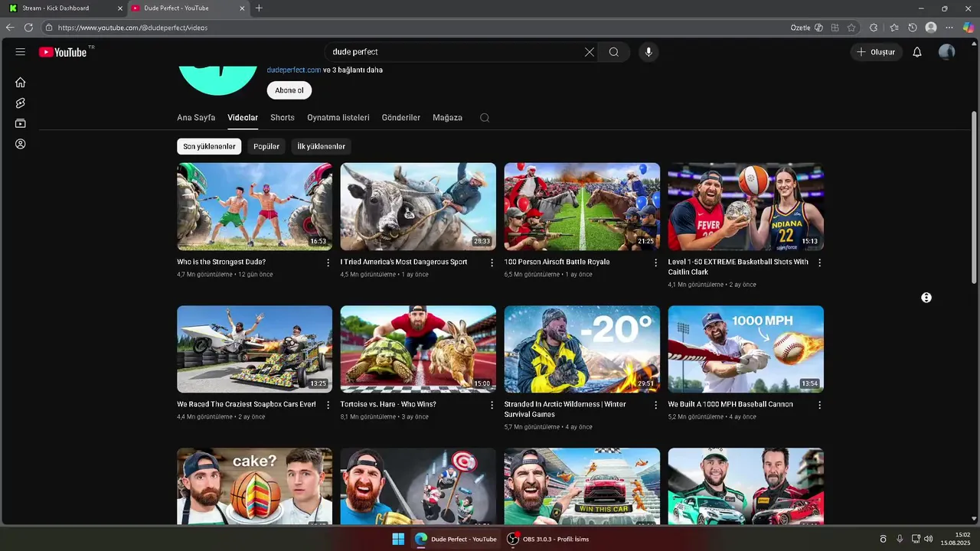Open the dudeperfect.com channel link

pos(294,70)
